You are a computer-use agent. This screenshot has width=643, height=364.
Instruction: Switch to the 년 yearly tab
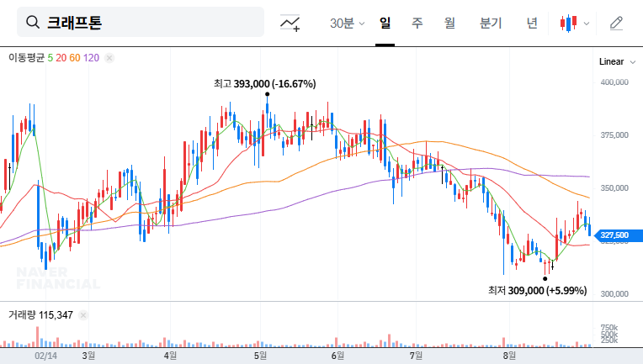tap(532, 23)
